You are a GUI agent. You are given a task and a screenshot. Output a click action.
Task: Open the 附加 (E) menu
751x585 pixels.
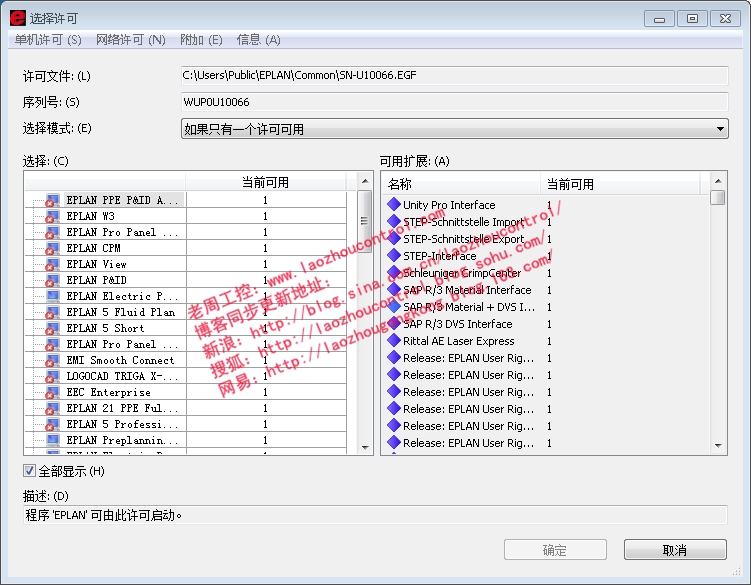coord(201,39)
